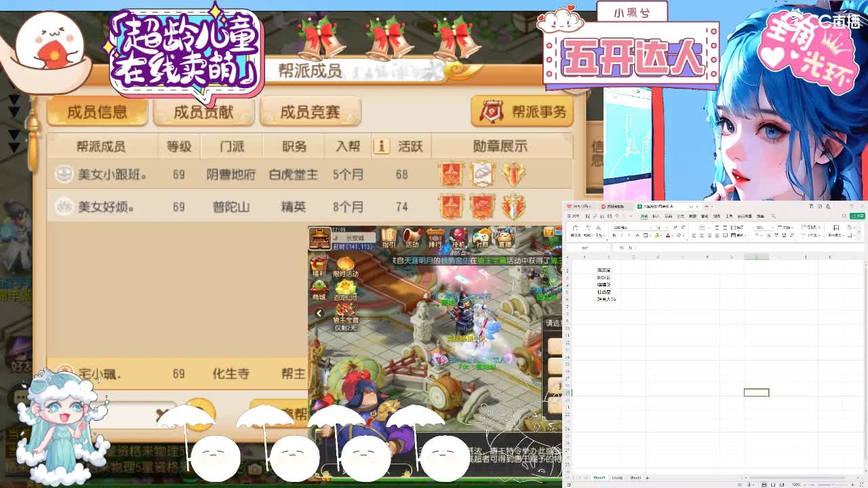
Task: Toggle Bold formatting in WPS ribbon
Action: (x=614, y=235)
